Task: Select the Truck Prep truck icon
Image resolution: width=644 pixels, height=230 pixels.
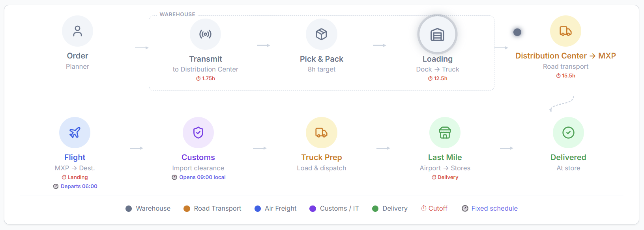Action: click(322, 133)
